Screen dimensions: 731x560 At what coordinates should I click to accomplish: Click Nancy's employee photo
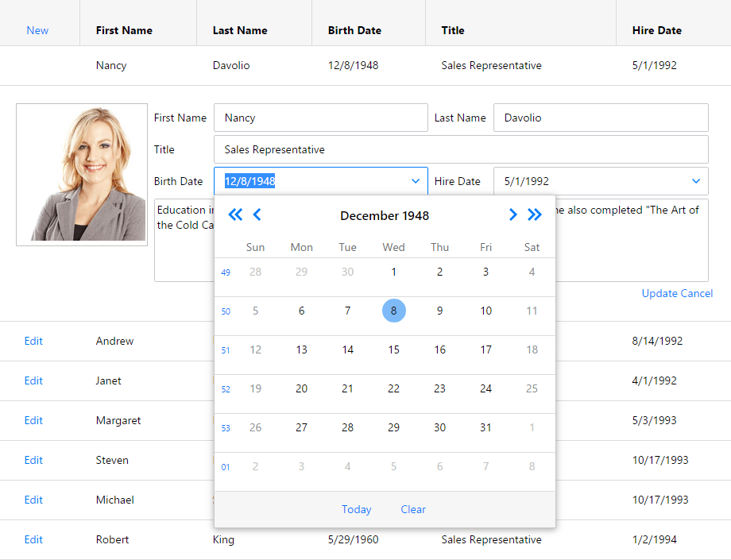[82, 175]
